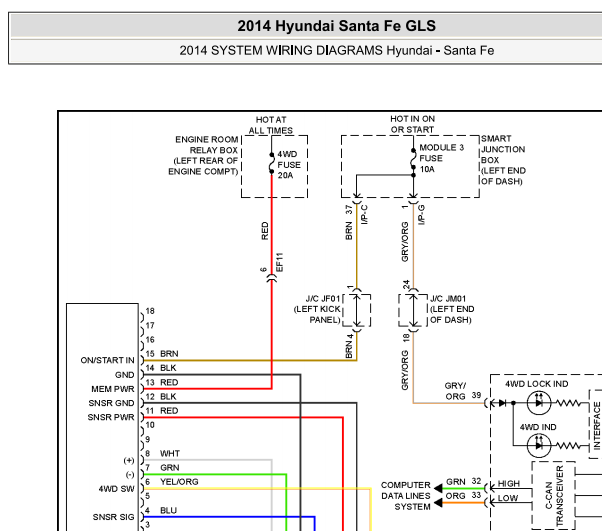Click the 'SNSR PWR' pin label
602x531 pixels.
click(111, 417)
